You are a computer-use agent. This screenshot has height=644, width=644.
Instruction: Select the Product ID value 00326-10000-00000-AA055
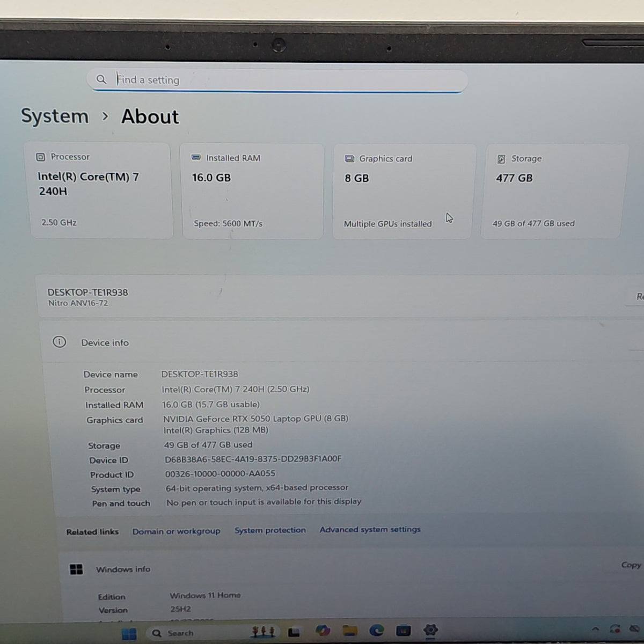[220, 473]
